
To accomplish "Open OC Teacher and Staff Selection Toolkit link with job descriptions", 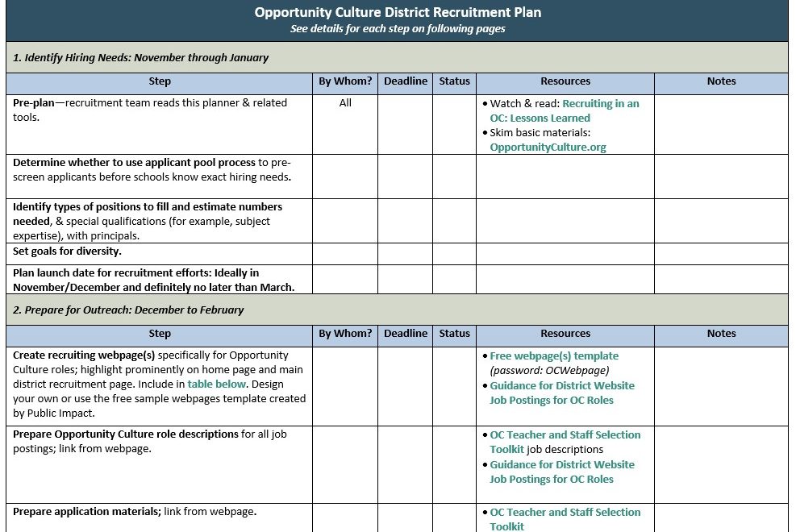I will click(565, 442).
